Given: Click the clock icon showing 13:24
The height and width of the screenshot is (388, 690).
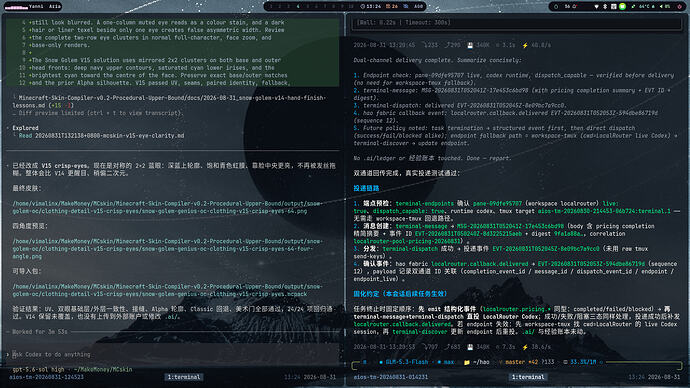Looking at the screenshot, I should point(363,7).
